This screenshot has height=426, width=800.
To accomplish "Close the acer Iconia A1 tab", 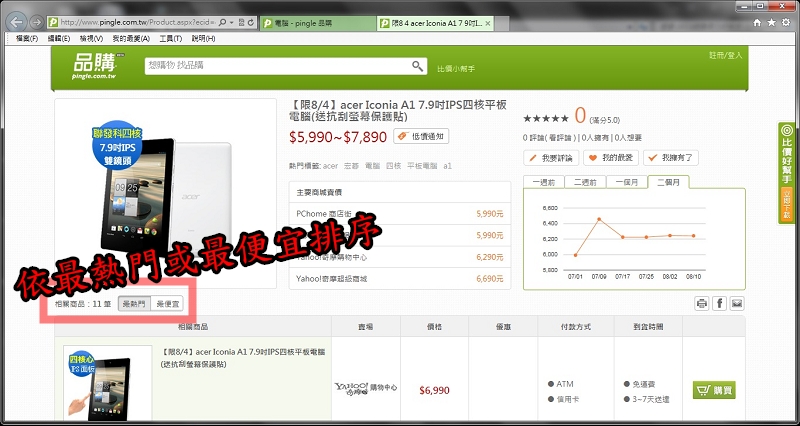I will point(488,23).
